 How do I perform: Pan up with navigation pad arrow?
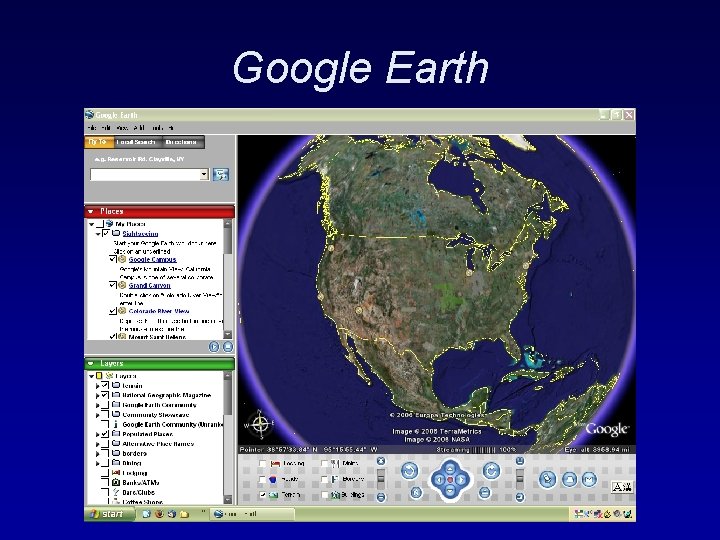pyautogui.click(x=450, y=469)
